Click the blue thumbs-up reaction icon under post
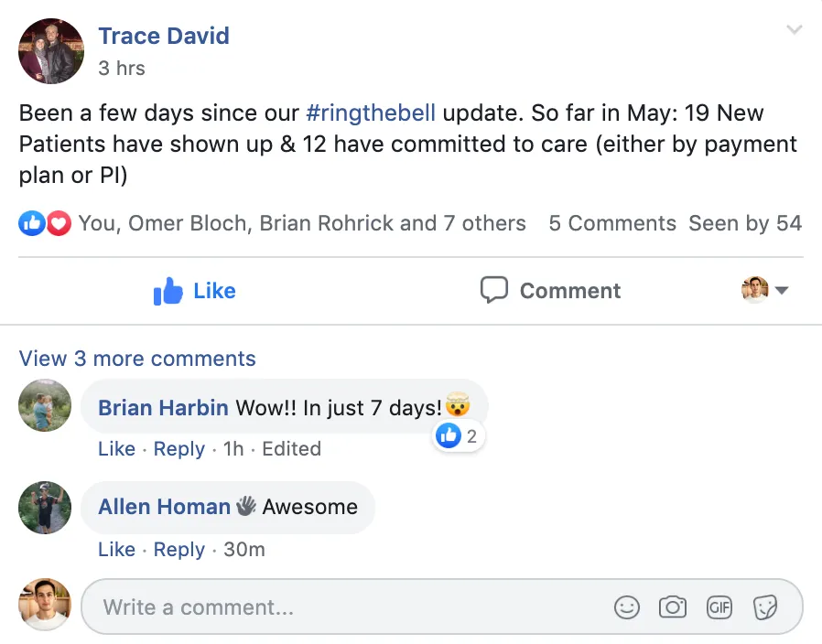Viewport: 822px width, 644px height. (31, 224)
